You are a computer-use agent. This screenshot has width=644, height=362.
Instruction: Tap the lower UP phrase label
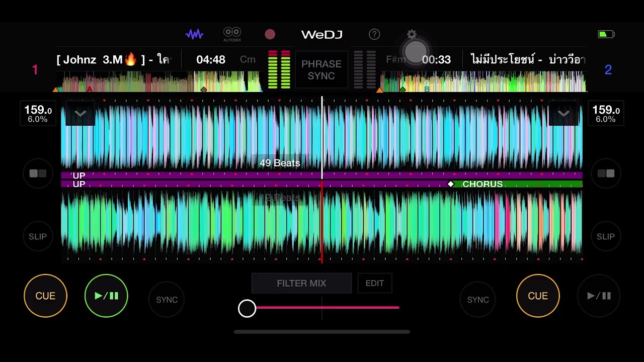pos(79,185)
